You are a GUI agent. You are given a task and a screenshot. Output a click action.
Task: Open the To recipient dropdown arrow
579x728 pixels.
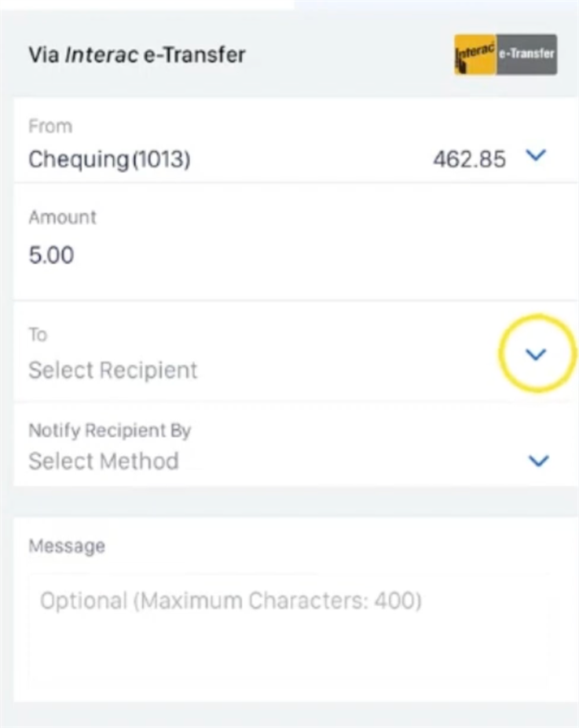[x=536, y=355]
